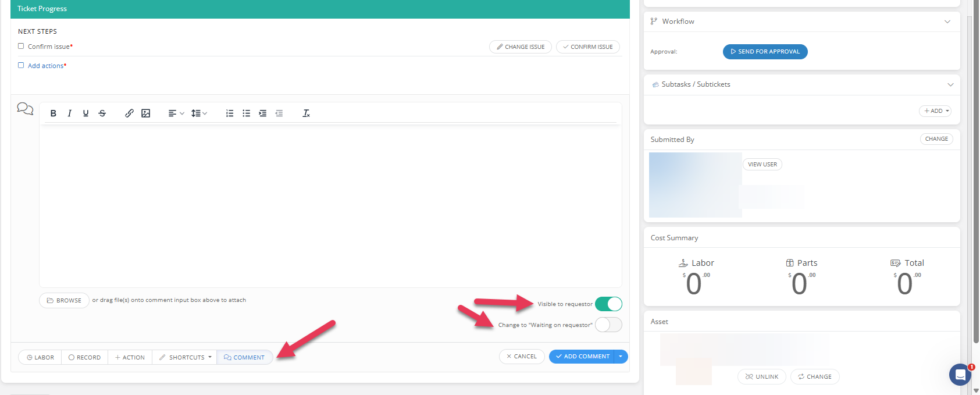Click the clear formatting icon
The width and height of the screenshot is (980, 395).
306,113
